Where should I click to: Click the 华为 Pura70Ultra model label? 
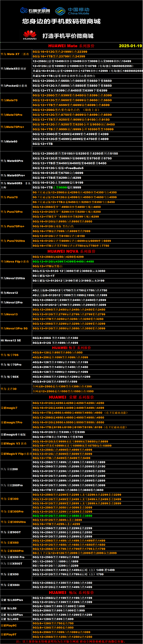tap(13, 241)
